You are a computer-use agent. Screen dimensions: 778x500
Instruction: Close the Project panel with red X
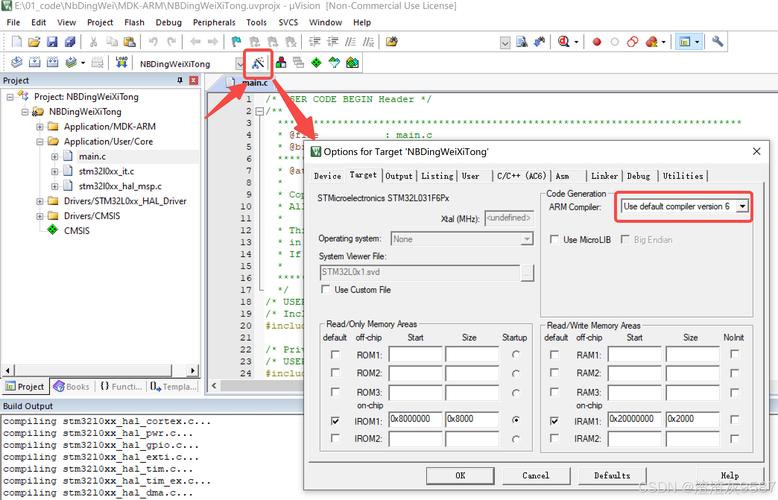[x=194, y=80]
